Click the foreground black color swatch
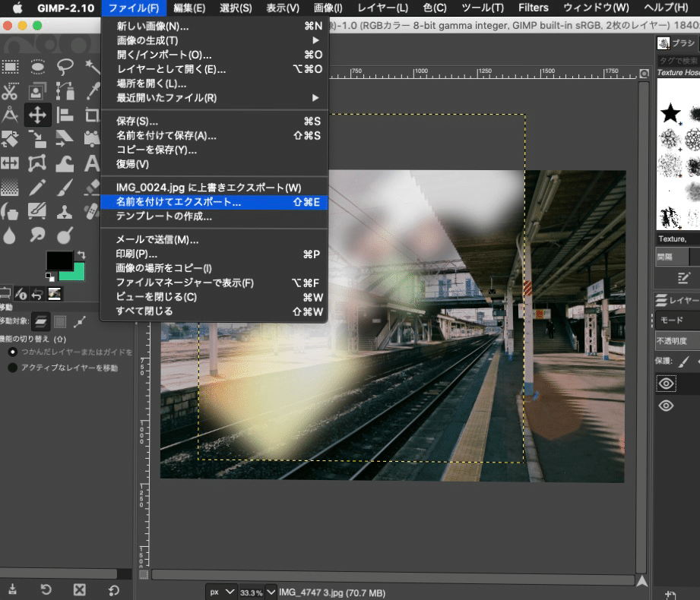Screen dimensions: 700x600 pyautogui.click(x=60, y=261)
